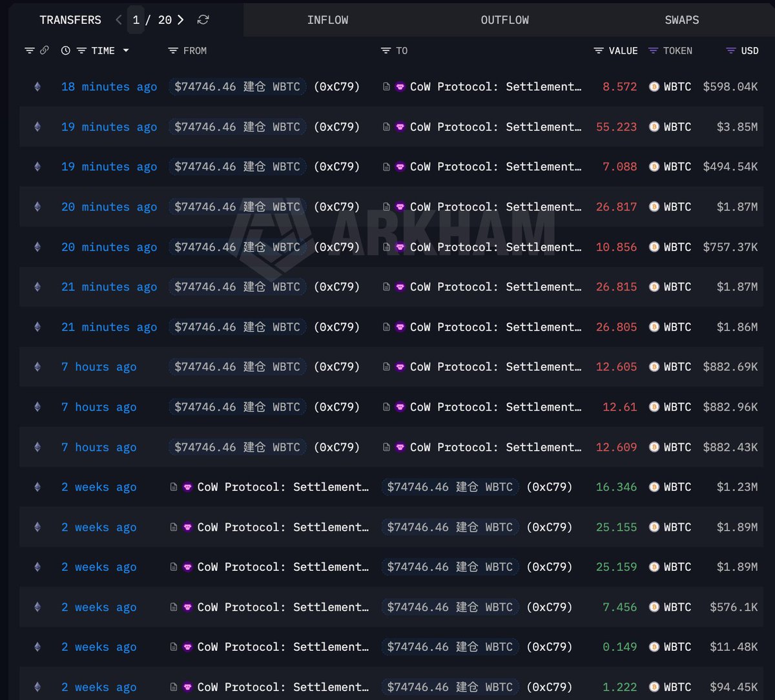Switch to the SWAPS tab
Viewport: 775px width, 700px height.
point(681,20)
